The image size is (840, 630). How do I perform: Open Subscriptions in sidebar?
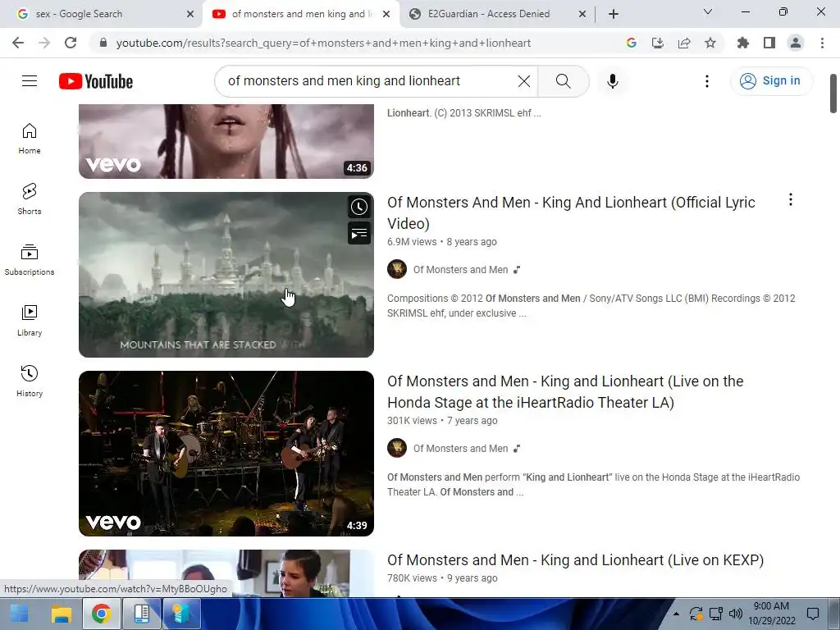click(30, 260)
